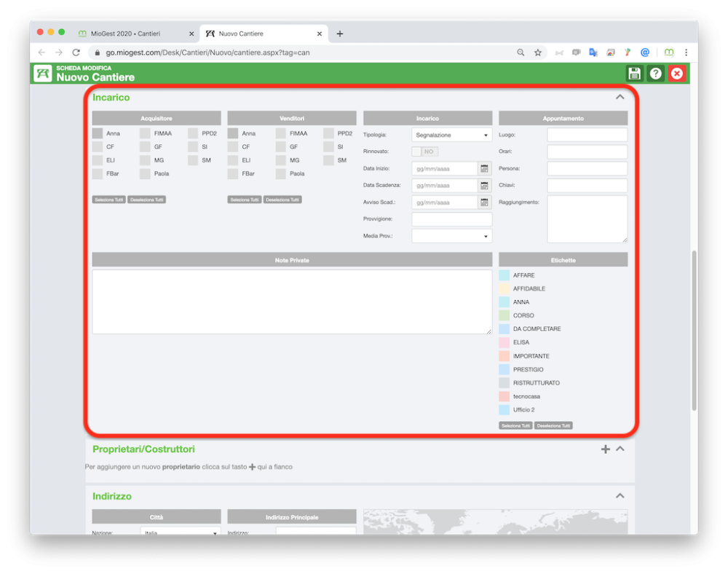Click Deseleziona Tutti under Acquisitore
Screen dimensions: 728x574
(x=147, y=200)
